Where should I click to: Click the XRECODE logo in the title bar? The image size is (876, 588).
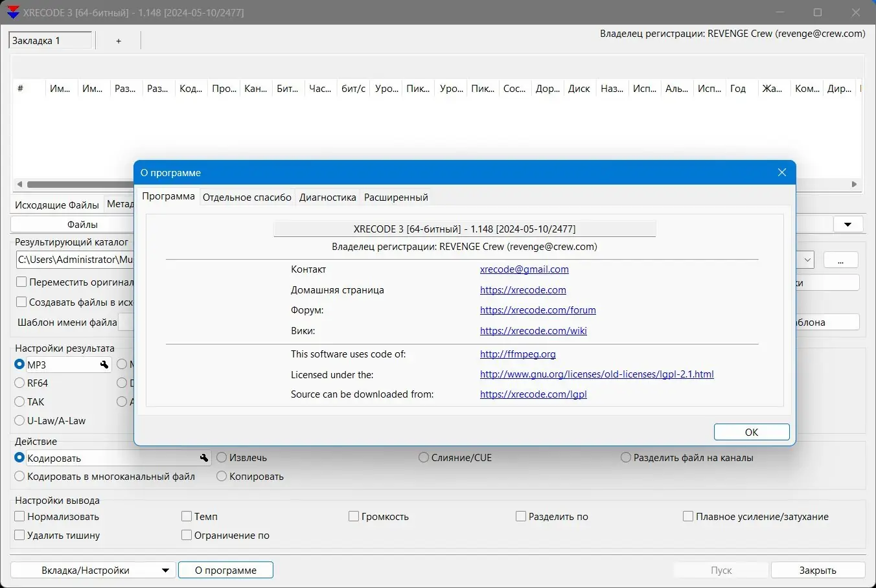coord(13,12)
